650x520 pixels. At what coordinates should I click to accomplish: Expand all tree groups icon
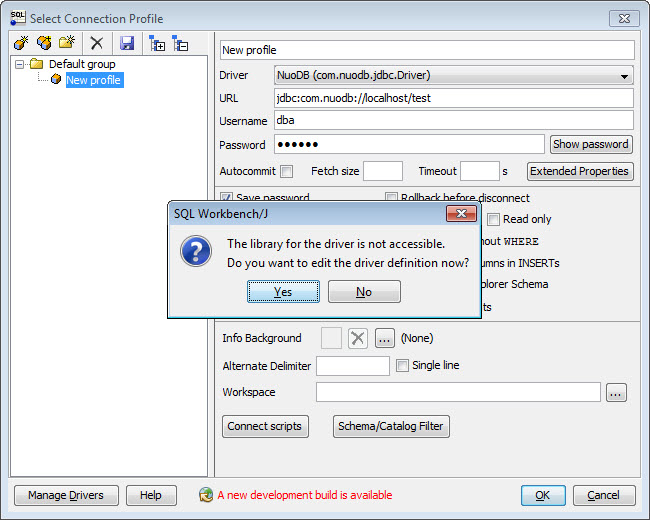tap(157, 43)
